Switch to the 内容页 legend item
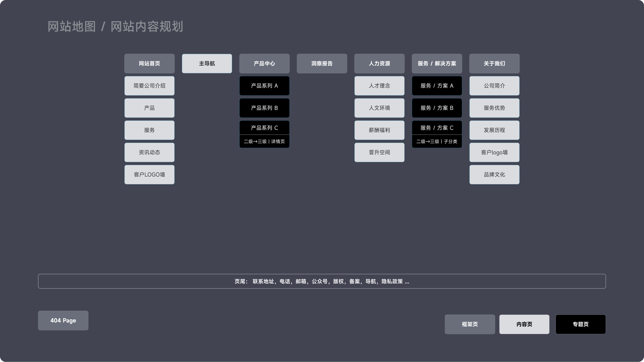The image size is (644, 362). pyautogui.click(x=524, y=324)
